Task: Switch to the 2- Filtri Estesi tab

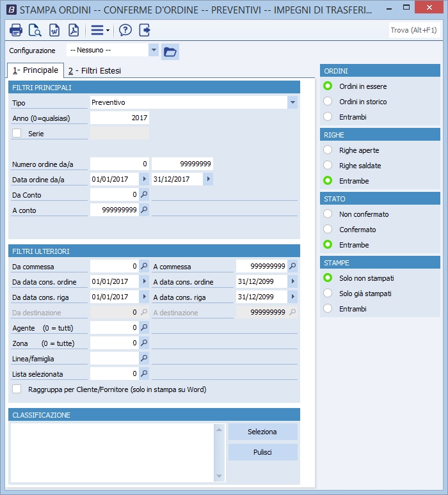Action: pyautogui.click(x=95, y=71)
